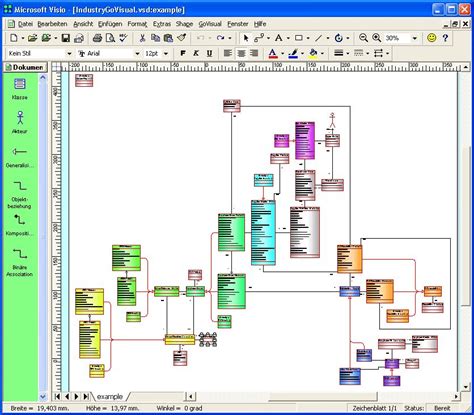The image size is (474, 415).
Task: Toggle Bold formatting (F)
Action: pos(183,53)
